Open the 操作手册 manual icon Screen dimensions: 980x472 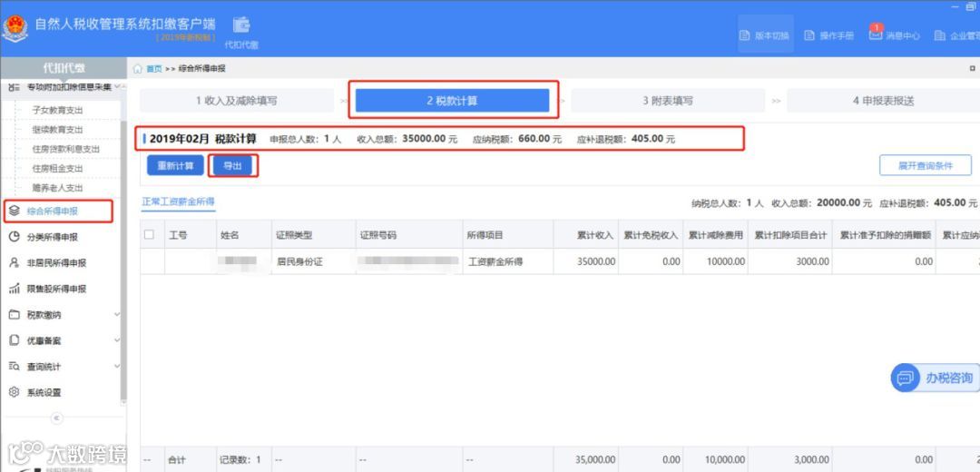pyautogui.click(x=809, y=35)
